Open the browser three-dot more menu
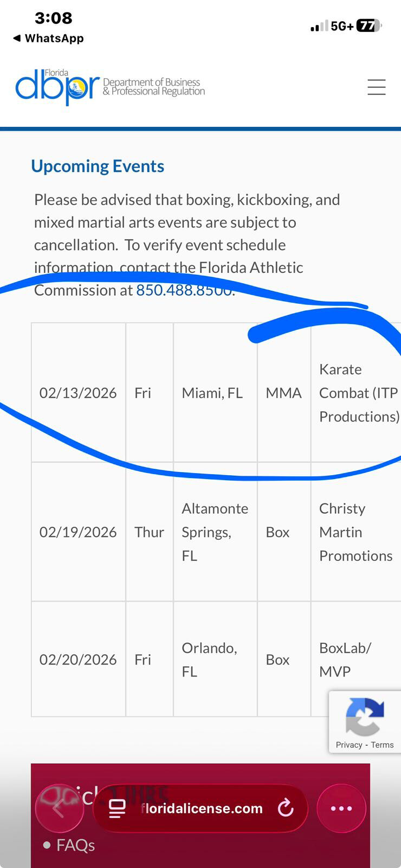Viewport: 401px width, 868px height. (x=341, y=808)
